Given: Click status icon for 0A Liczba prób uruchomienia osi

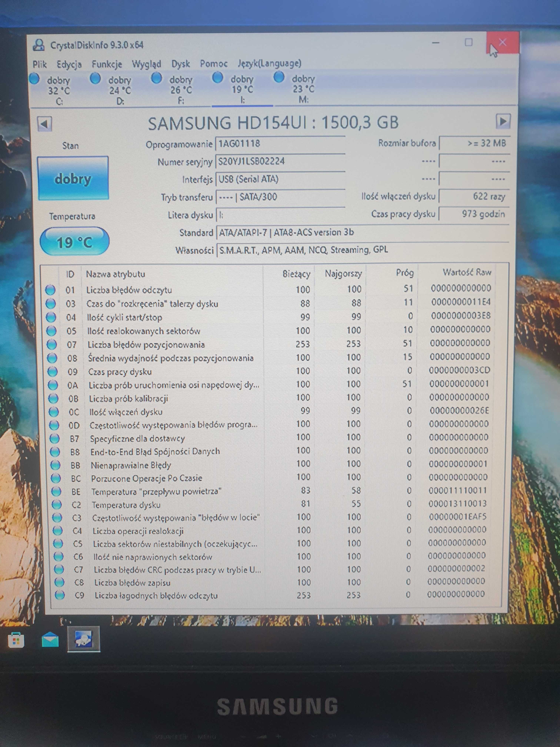Looking at the screenshot, I should (53, 385).
